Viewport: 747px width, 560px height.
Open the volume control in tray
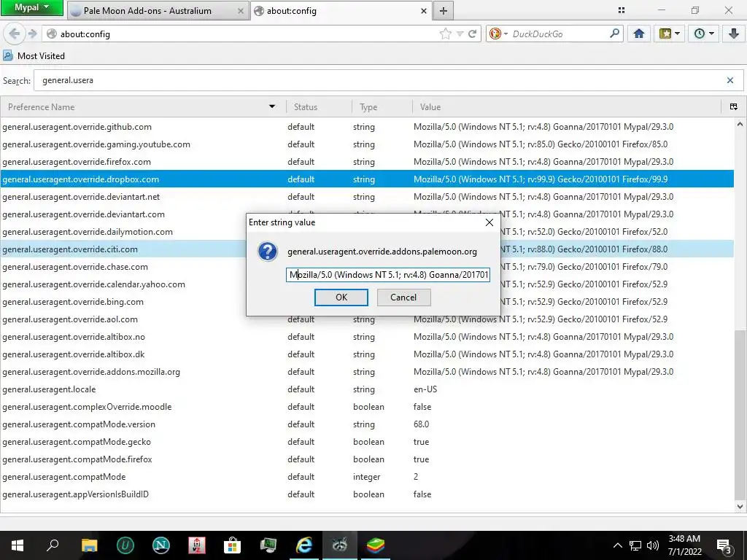point(653,545)
